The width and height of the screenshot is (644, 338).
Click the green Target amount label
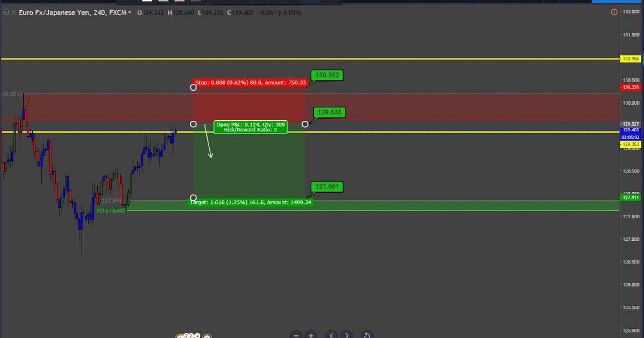250,202
